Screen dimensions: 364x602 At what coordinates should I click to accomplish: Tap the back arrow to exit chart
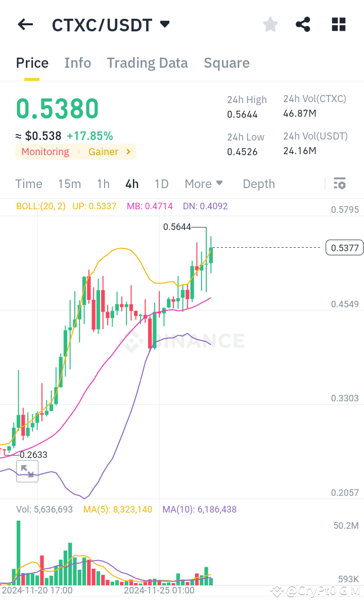click(x=25, y=24)
